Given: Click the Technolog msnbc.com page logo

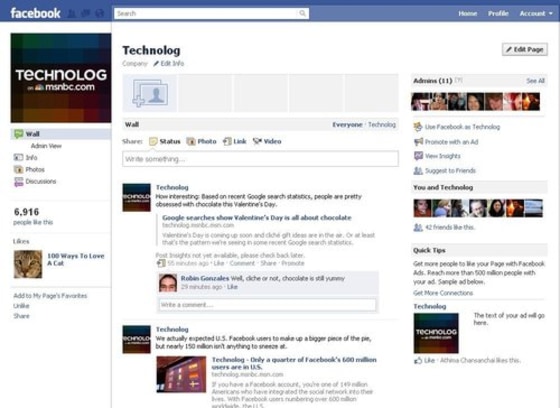Looking at the screenshot, I should click(x=61, y=78).
